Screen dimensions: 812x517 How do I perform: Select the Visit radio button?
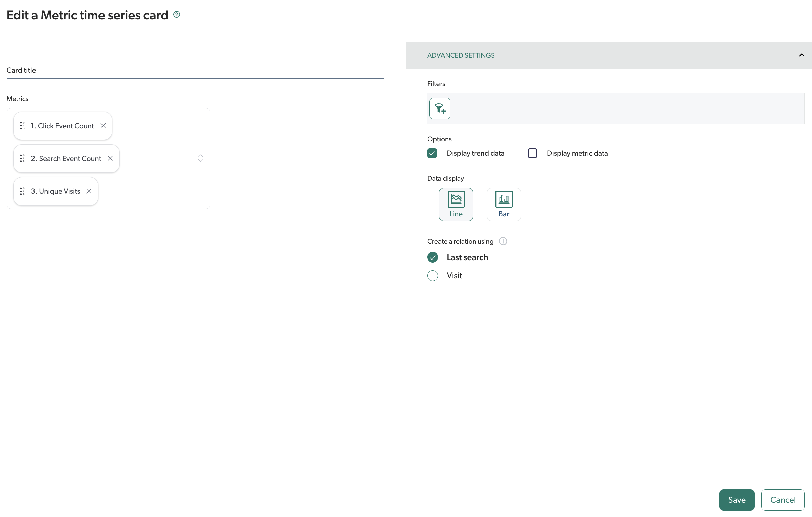[x=432, y=275]
